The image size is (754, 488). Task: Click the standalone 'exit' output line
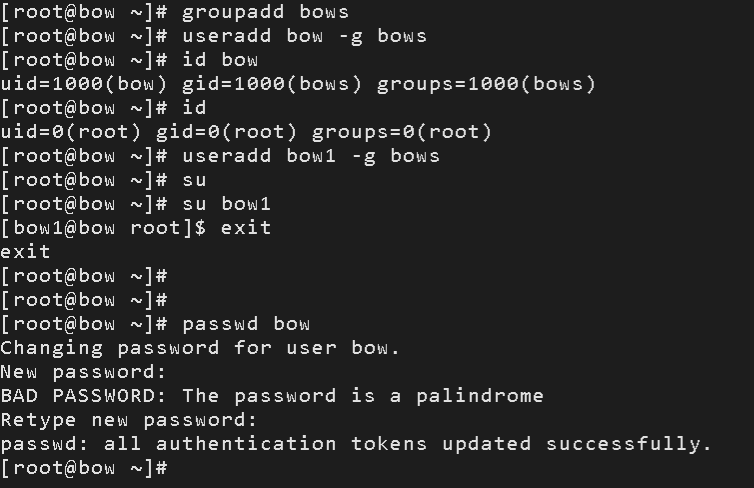(26, 252)
